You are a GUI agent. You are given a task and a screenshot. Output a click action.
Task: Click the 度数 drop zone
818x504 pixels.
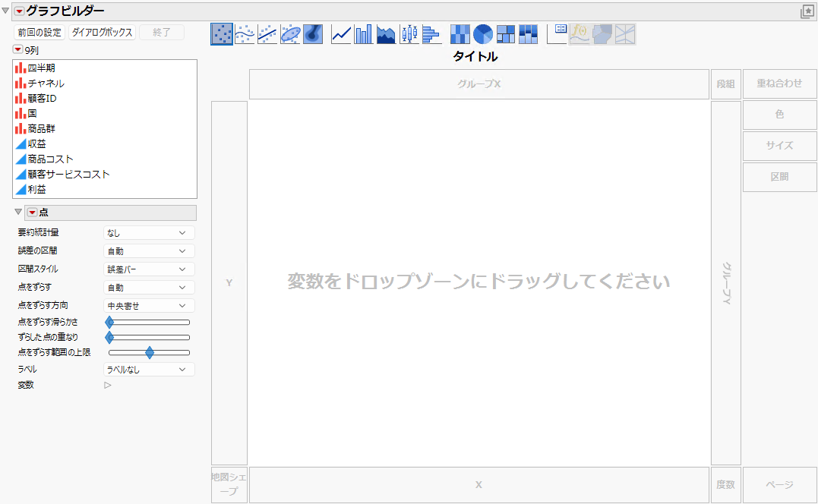(725, 485)
